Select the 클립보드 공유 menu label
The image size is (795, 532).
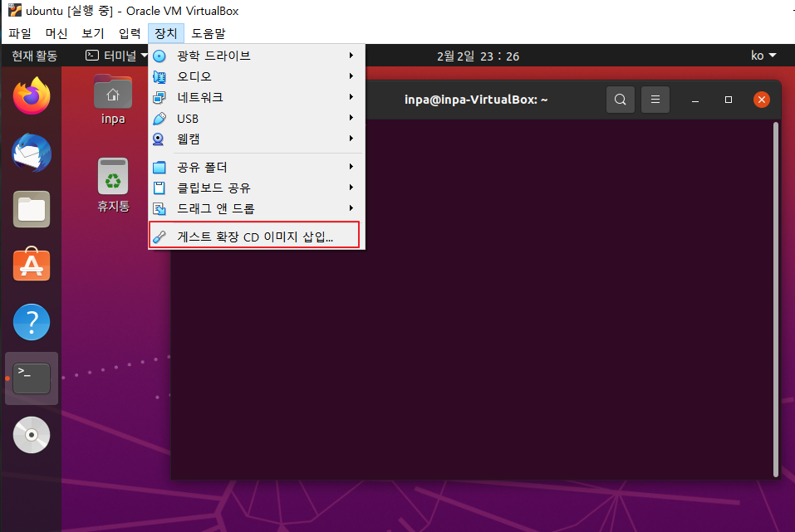[x=213, y=188]
